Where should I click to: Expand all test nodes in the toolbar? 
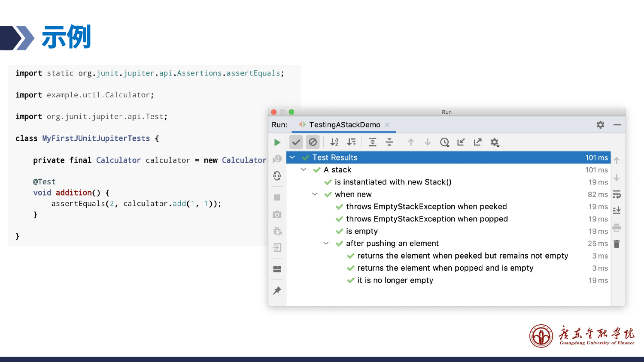pyautogui.click(x=373, y=142)
